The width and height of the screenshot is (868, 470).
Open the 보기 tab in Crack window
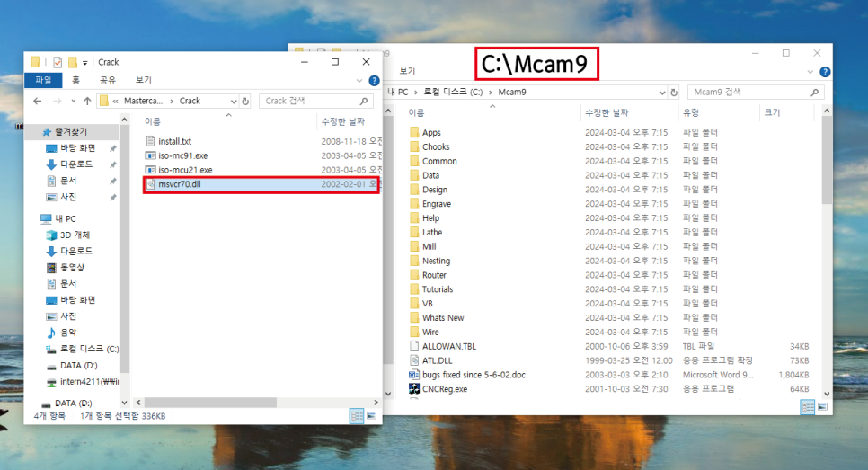(x=144, y=80)
